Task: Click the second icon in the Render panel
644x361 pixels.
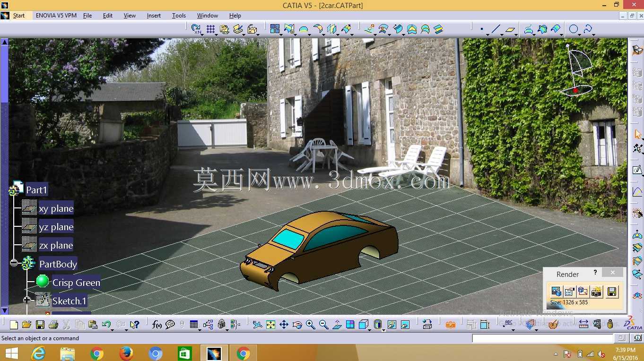Action: coord(569,292)
